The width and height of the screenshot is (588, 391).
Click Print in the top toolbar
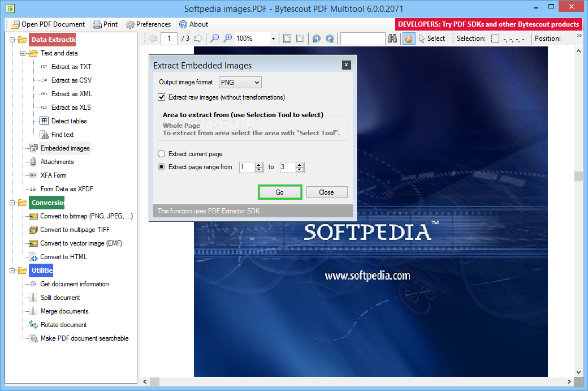click(105, 24)
